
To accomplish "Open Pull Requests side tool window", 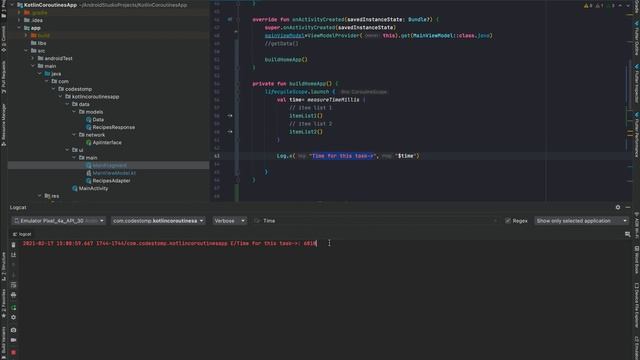I will pos(3,78).
